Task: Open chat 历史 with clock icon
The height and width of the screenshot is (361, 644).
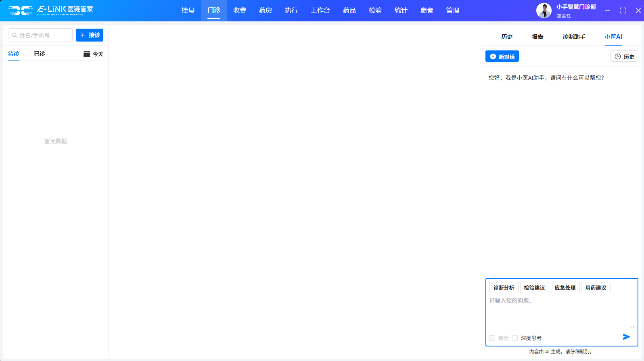Action: 624,57
